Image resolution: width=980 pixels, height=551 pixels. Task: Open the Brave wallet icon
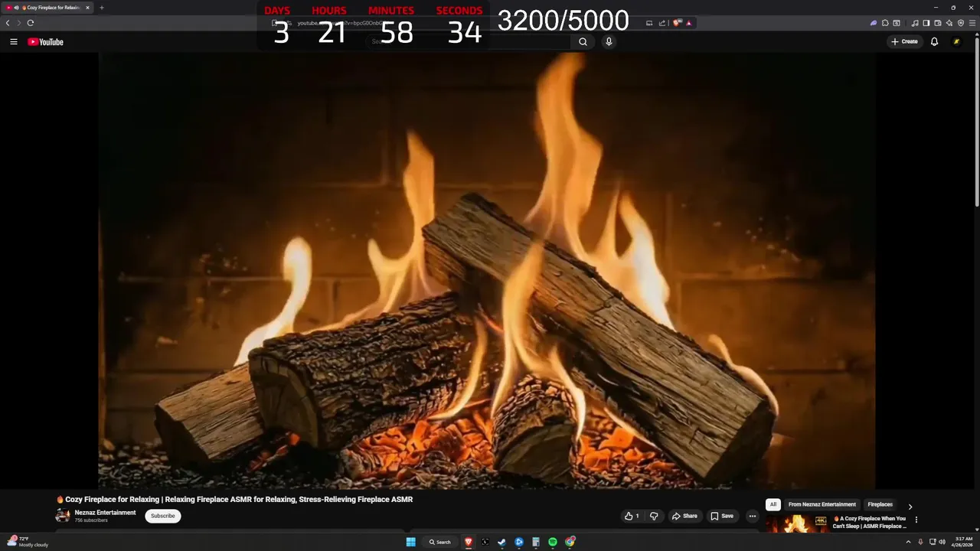click(938, 23)
